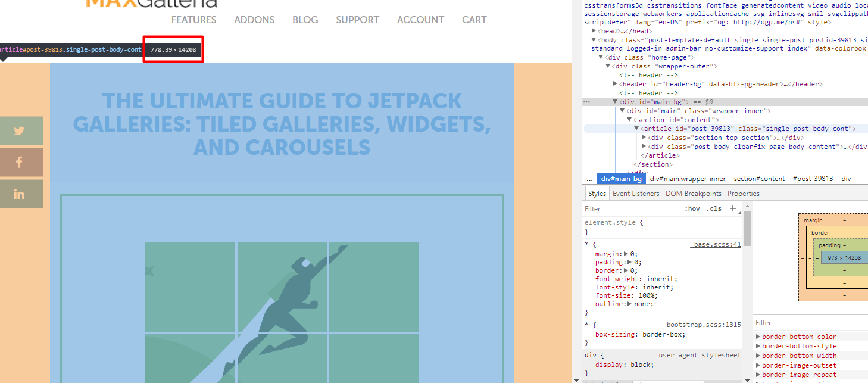Expand the border-image-outset property

pos(758,365)
